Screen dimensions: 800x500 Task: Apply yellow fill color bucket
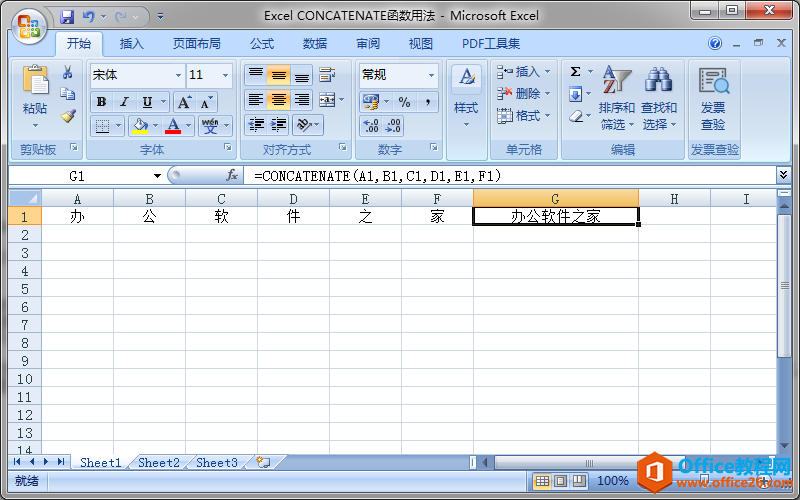point(139,126)
